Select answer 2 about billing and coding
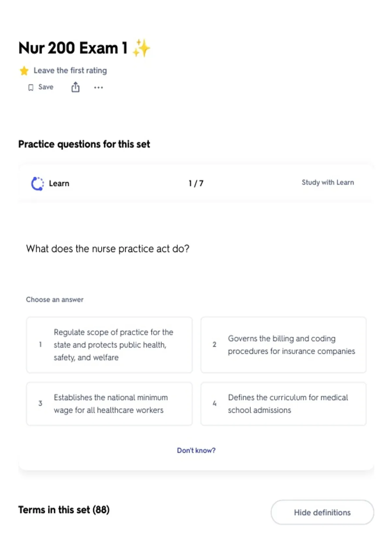Viewport: 392px width, 556px height. (x=284, y=345)
